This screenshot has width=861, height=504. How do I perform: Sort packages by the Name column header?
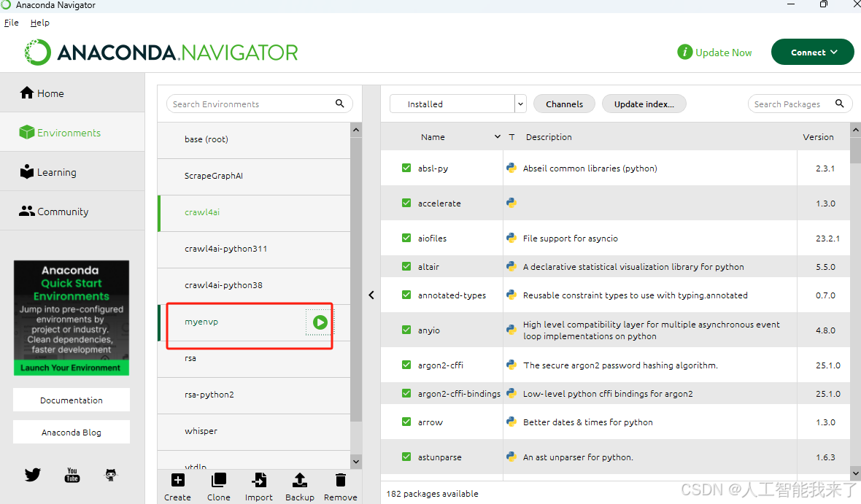pyautogui.click(x=433, y=136)
